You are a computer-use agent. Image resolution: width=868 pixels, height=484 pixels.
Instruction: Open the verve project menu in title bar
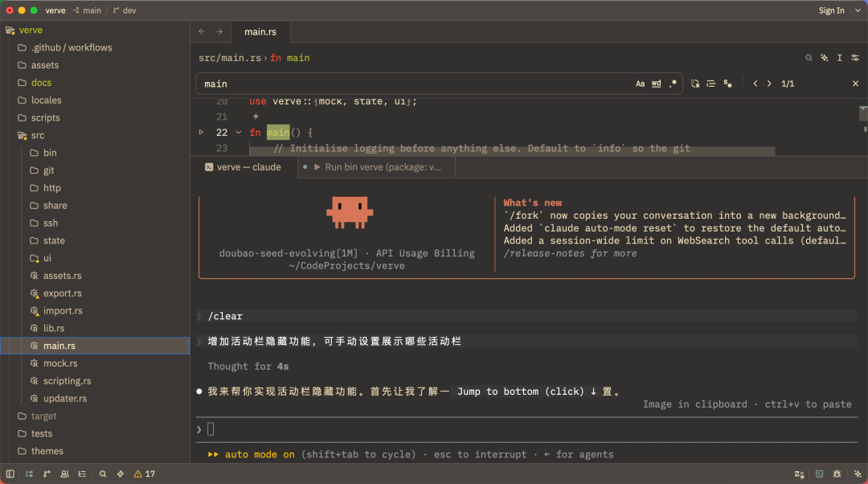[x=55, y=10]
